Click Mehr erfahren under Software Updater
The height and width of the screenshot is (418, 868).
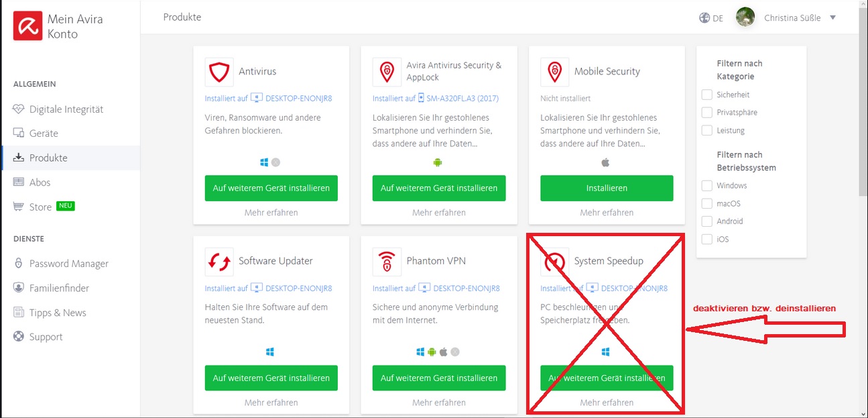[271, 403]
